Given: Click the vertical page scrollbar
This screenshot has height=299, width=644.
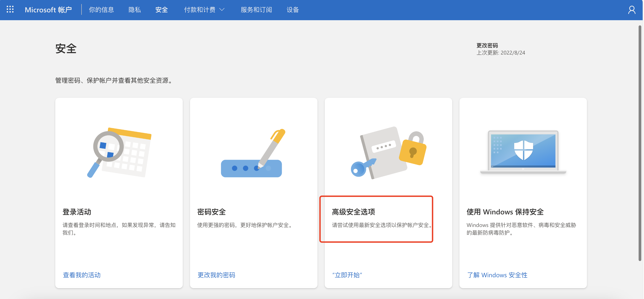Looking at the screenshot, I should click(640, 143).
